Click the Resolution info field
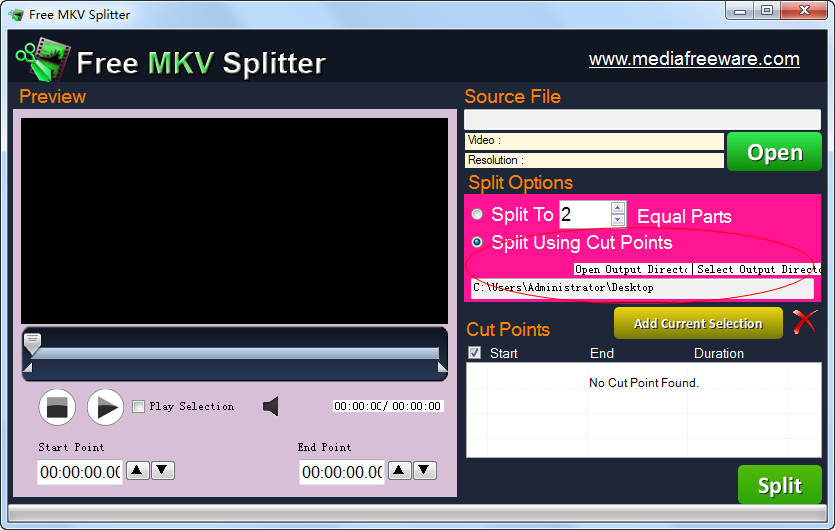This screenshot has width=835, height=530. [x=594, y=160]
